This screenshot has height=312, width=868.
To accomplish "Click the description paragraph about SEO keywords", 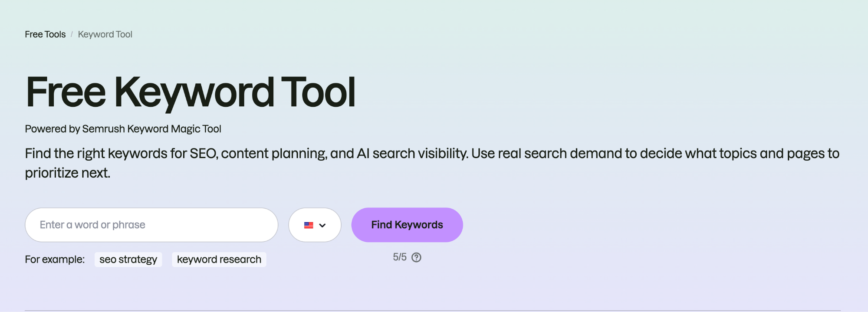I will coord(432,163).
